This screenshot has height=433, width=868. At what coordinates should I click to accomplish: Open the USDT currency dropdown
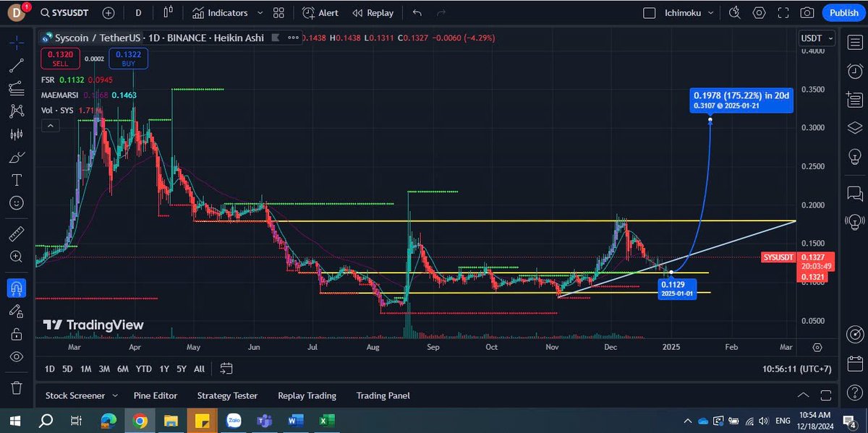[x=817, y=38]
